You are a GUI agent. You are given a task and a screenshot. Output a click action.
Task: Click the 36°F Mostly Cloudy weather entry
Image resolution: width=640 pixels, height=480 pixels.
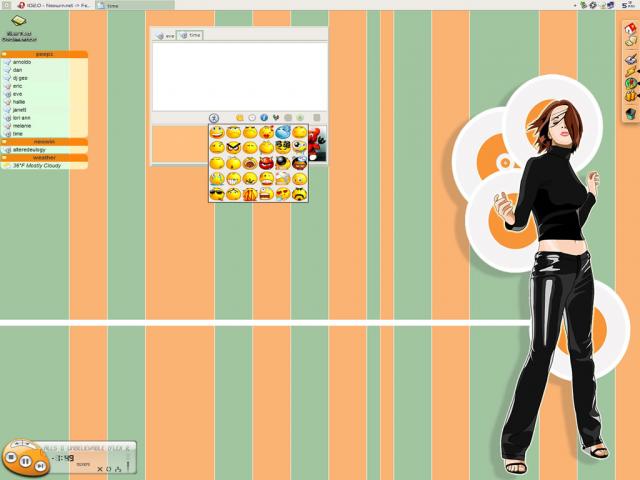pyautogui.click(x=44, y=166)
